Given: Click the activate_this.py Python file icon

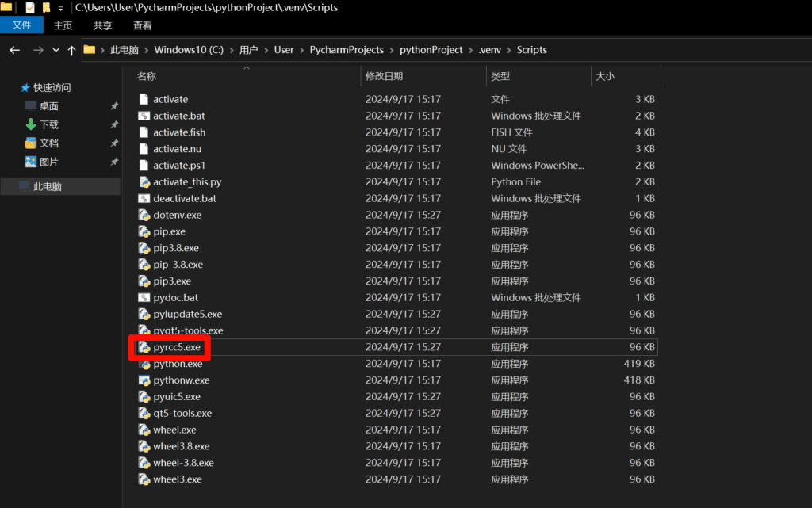Looking at the screenshot, I should 144,182.
